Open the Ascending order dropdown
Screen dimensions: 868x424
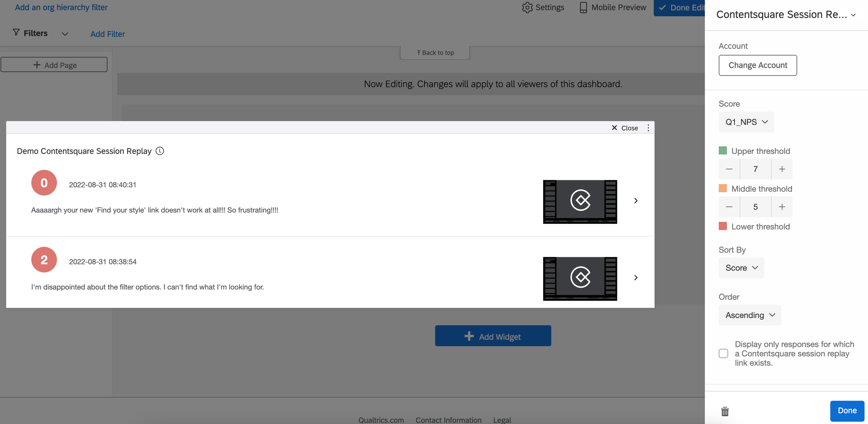tap(750, 315)
